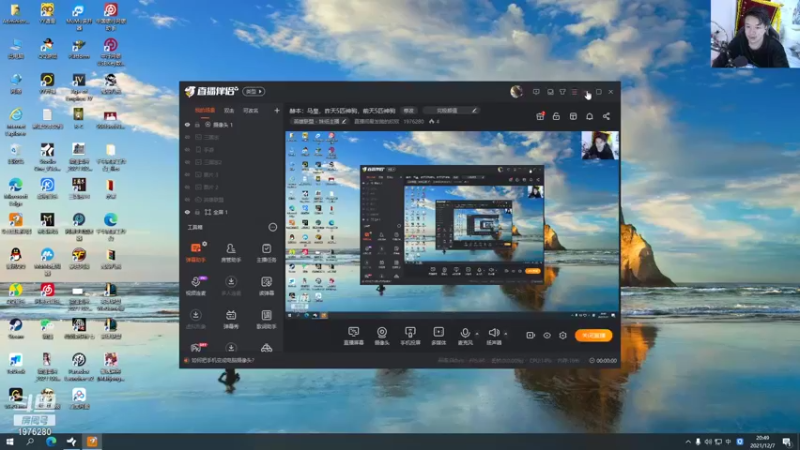Toggle visibility of 图片 1 source row
The width and height of the screenshot is (800, 450).
[x=187, y=174]
